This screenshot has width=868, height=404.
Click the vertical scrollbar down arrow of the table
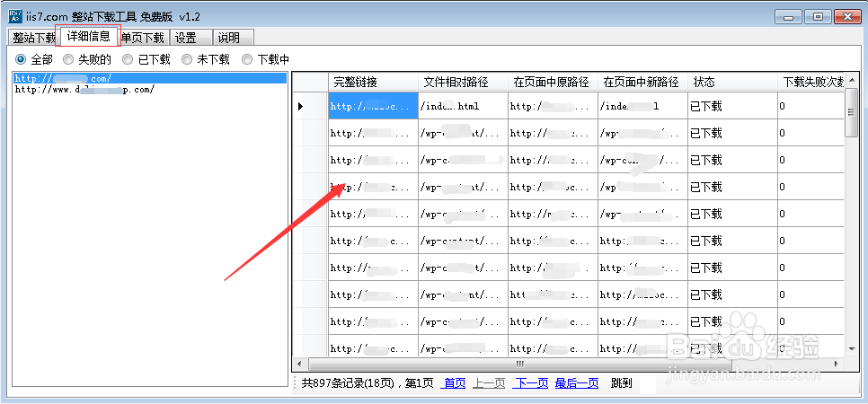852,348
